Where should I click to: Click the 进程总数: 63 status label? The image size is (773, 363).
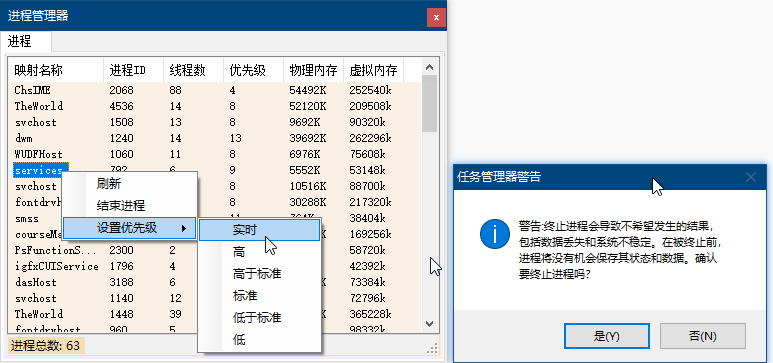tap(45, 346)
